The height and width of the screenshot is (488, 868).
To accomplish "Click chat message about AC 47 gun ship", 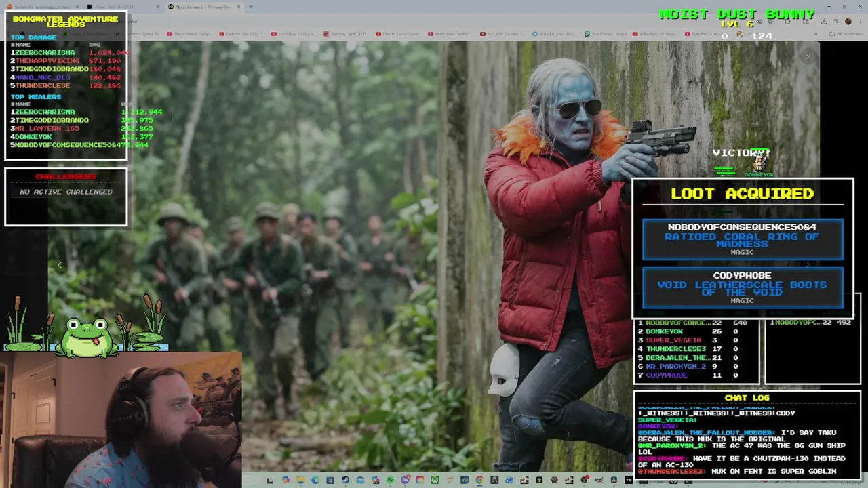I will tap(742, 449).
